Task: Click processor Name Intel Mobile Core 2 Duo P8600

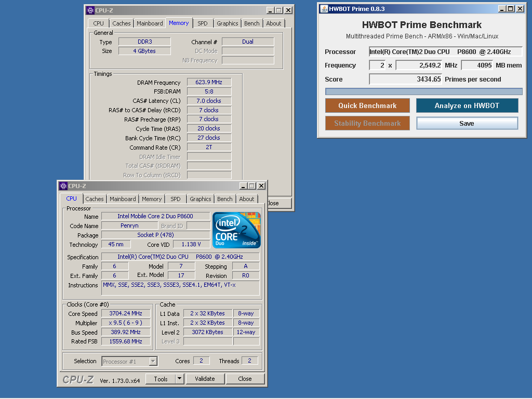Action: click(x=155, y=216)
